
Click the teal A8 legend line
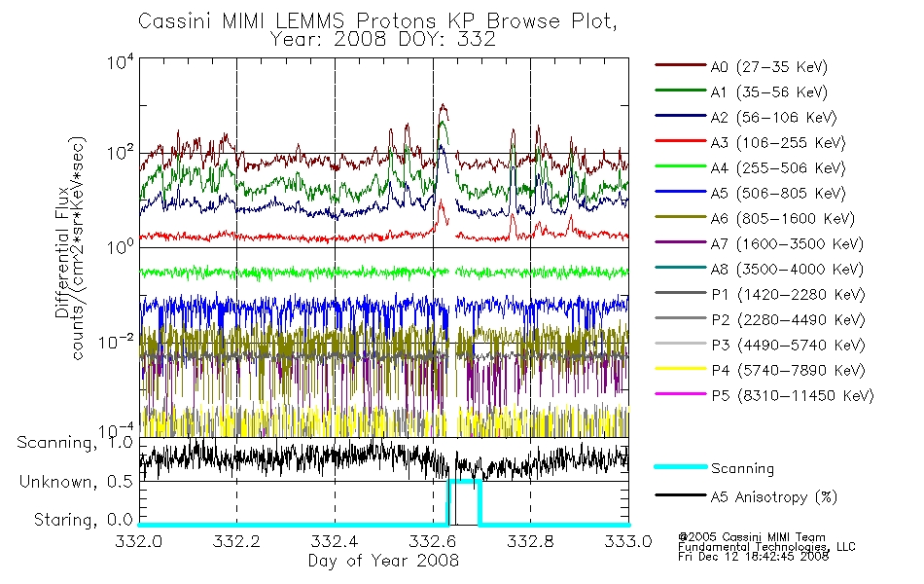coord(680,268)
